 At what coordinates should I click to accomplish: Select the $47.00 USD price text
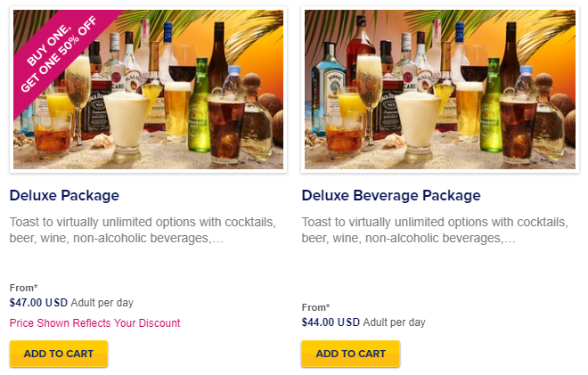(38, 303)
